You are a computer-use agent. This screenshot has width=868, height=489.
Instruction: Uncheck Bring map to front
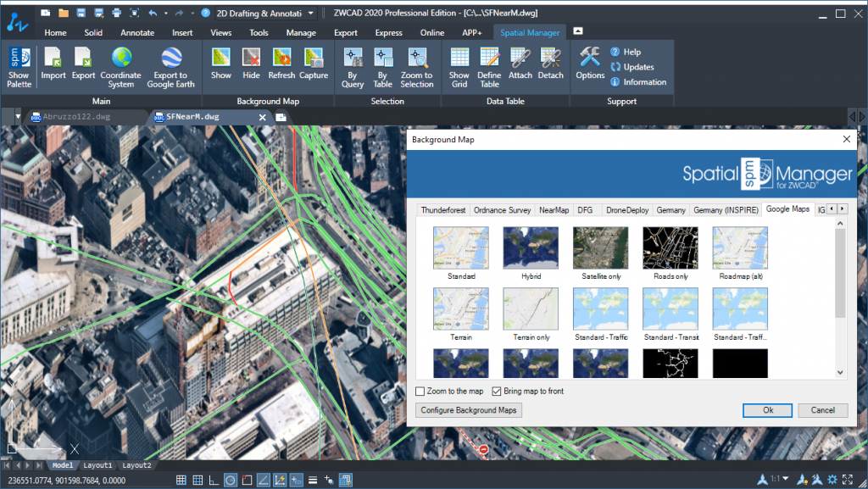coord(497,392)
